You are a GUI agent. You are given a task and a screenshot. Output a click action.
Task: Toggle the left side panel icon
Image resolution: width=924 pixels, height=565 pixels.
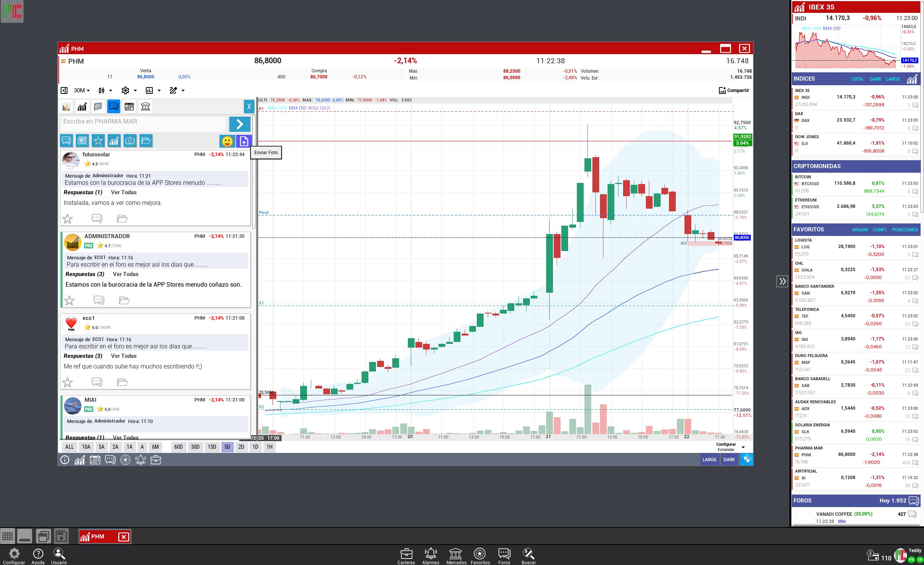click(x=64, y=91)
